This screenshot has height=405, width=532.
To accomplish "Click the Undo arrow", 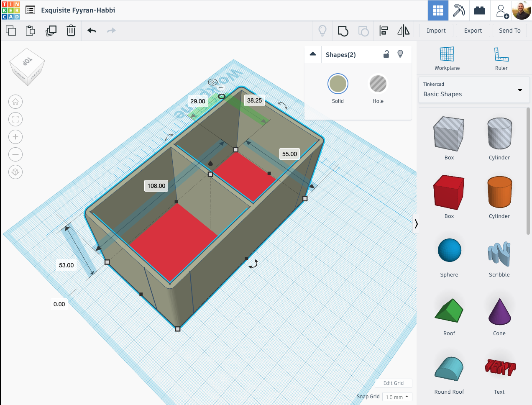I will tap(92, 31).
